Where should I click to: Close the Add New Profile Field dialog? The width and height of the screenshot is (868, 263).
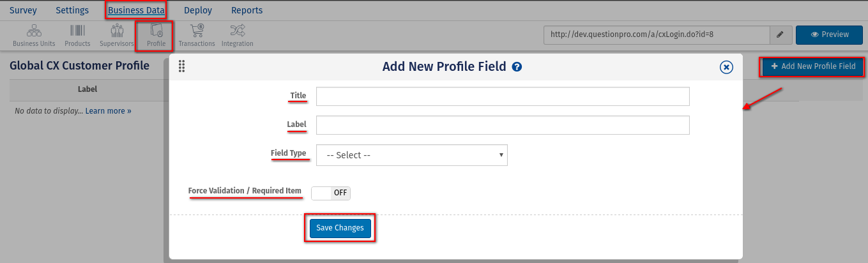coord(726,66)
